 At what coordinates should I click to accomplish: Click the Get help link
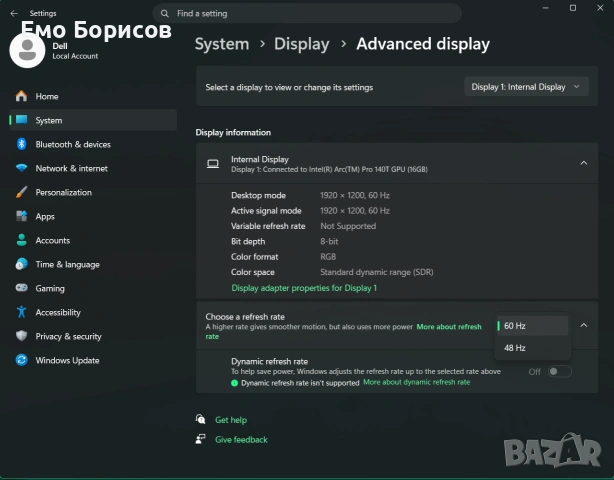[x=230, y=420]
